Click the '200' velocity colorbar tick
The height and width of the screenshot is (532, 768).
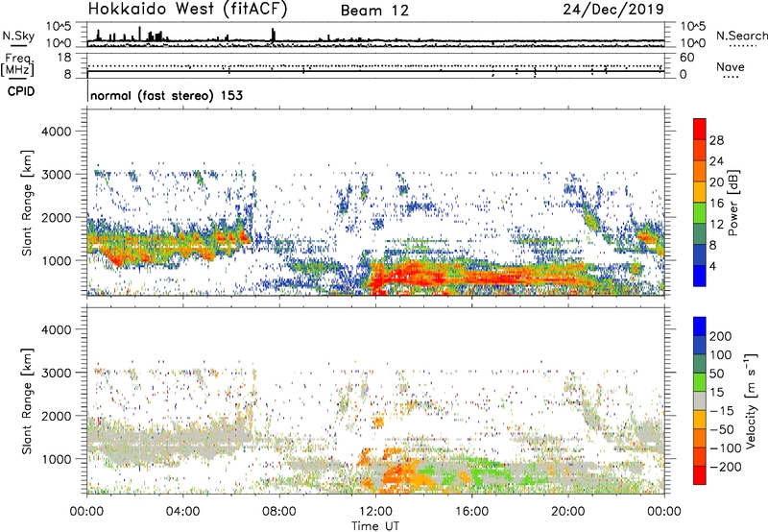click(721, 336)
